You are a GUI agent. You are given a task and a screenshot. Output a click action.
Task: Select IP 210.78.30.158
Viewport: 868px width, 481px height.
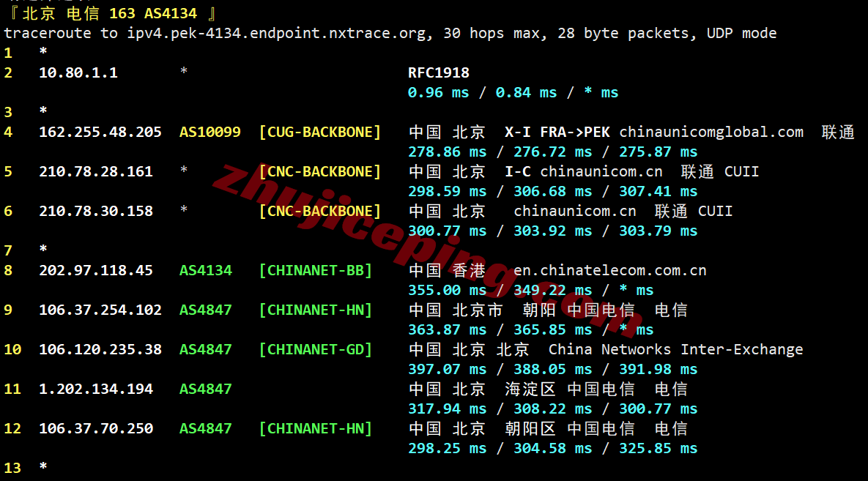[96, 212]
